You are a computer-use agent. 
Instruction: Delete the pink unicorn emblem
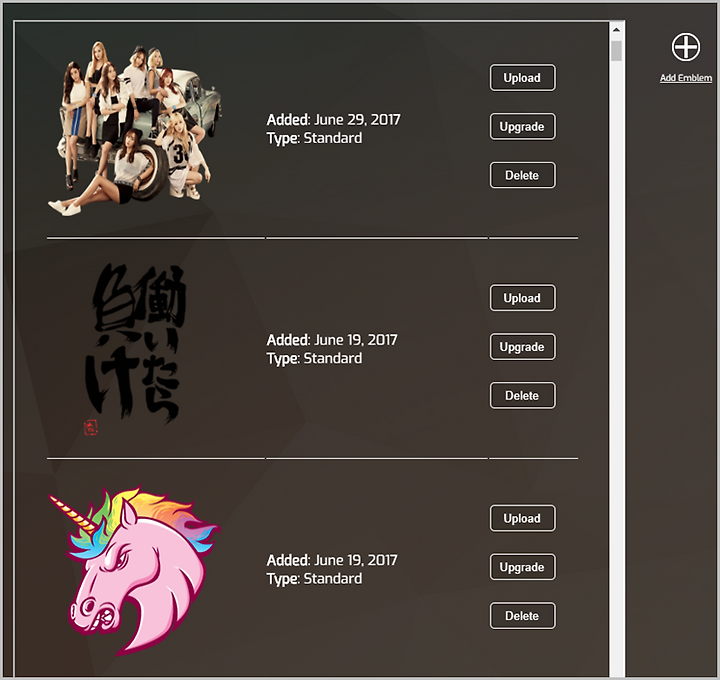[522, 616]
